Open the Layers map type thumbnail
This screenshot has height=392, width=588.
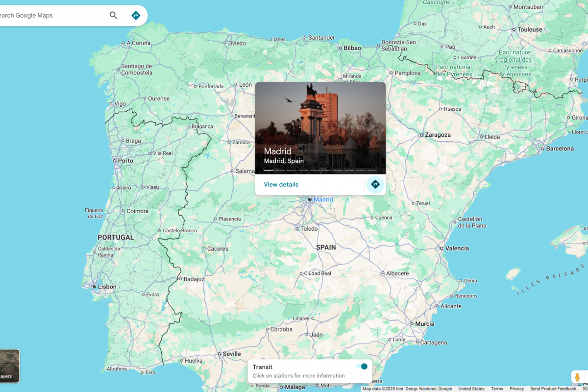[9, 366]
